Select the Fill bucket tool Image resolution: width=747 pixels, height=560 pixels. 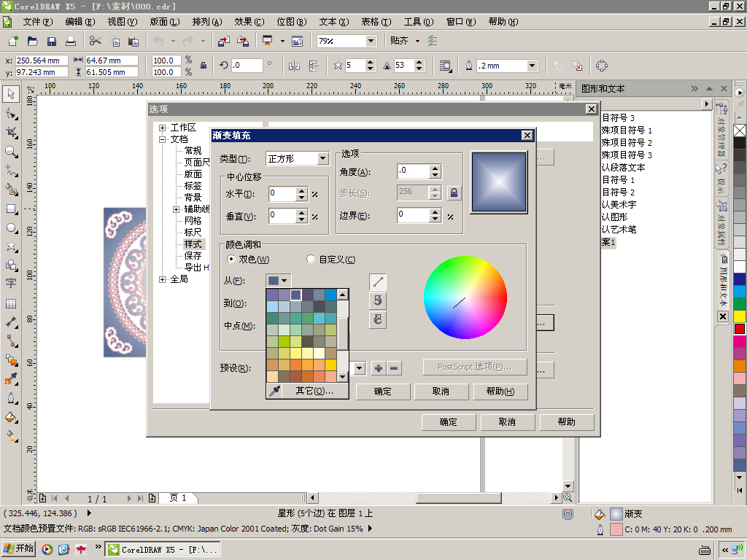[11, 418]
